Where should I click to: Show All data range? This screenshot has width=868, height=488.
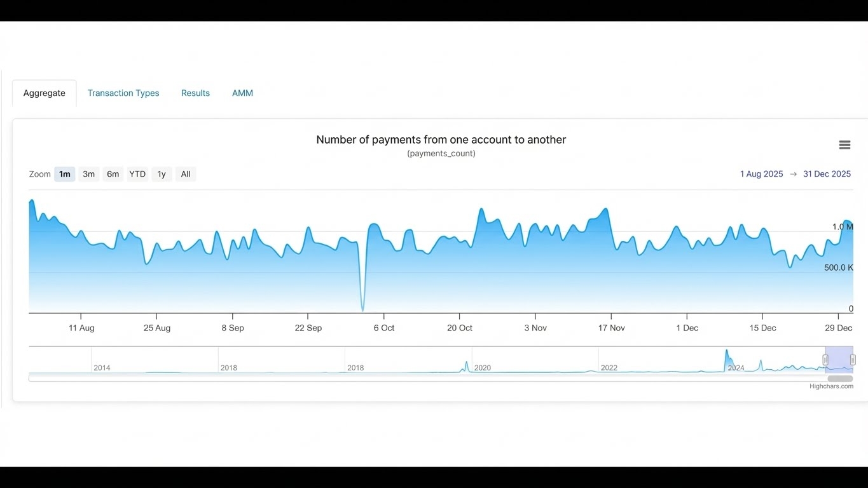coord(186,174)
